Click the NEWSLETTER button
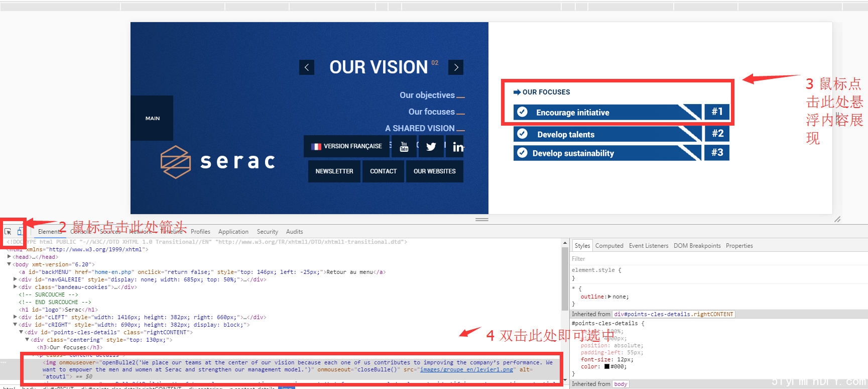 (334, 171)
